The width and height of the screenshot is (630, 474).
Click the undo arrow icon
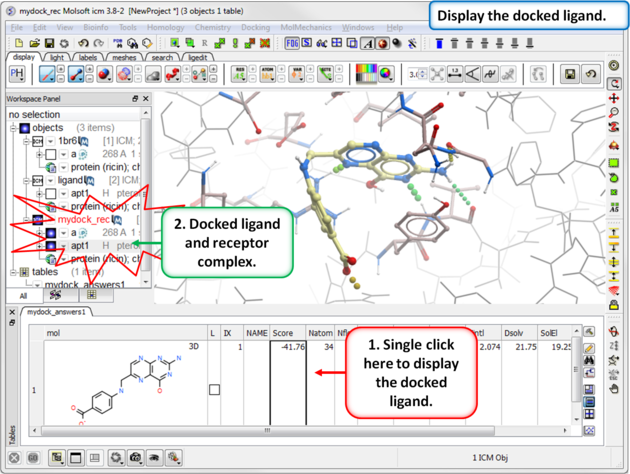pyautogui.click(x=83, y=44)
